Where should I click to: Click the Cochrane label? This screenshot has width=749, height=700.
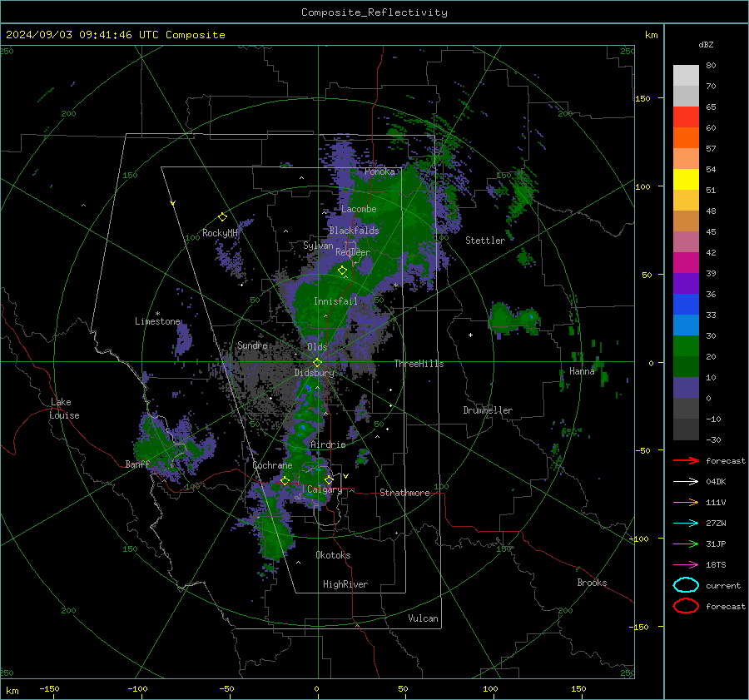[x=272, y=465]
